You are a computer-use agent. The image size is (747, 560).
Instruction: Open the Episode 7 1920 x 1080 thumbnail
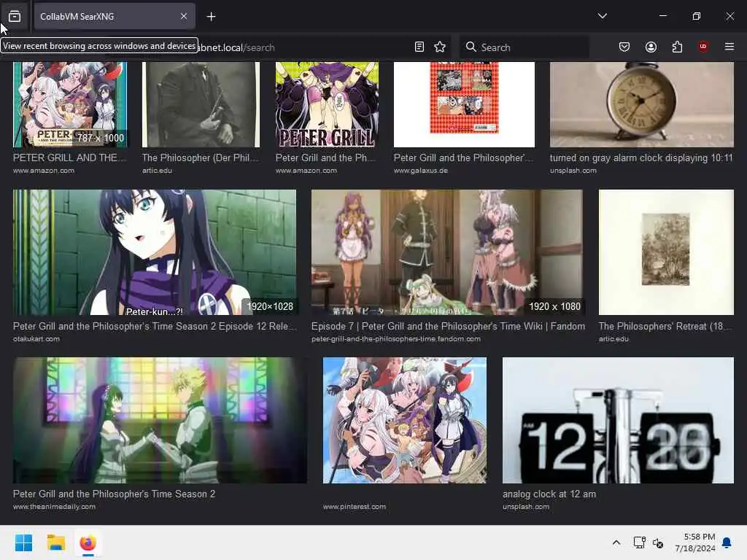pos(447,252)
